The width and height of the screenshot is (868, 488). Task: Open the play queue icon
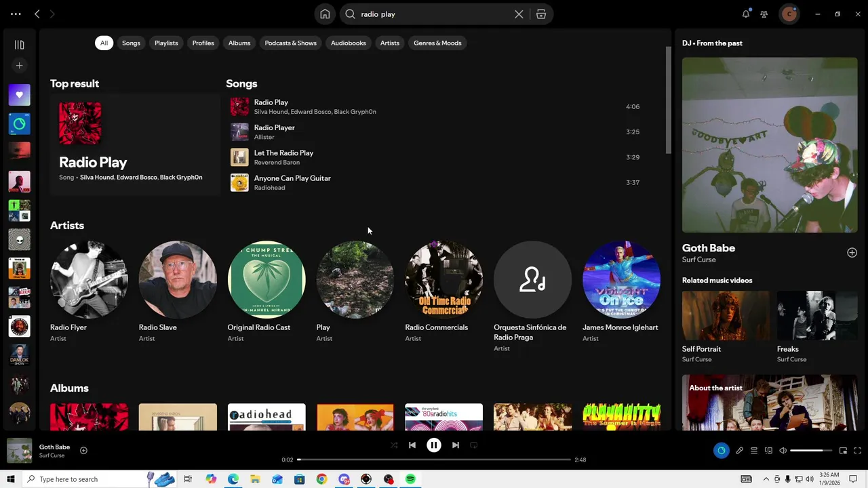pos(753,451)
